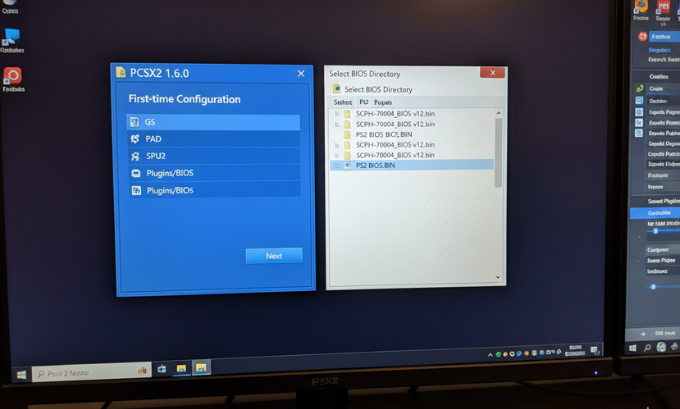Click the taskbar search box
Image resolution: width=680 pixels, height=409 pixels.
coord(80,373)
